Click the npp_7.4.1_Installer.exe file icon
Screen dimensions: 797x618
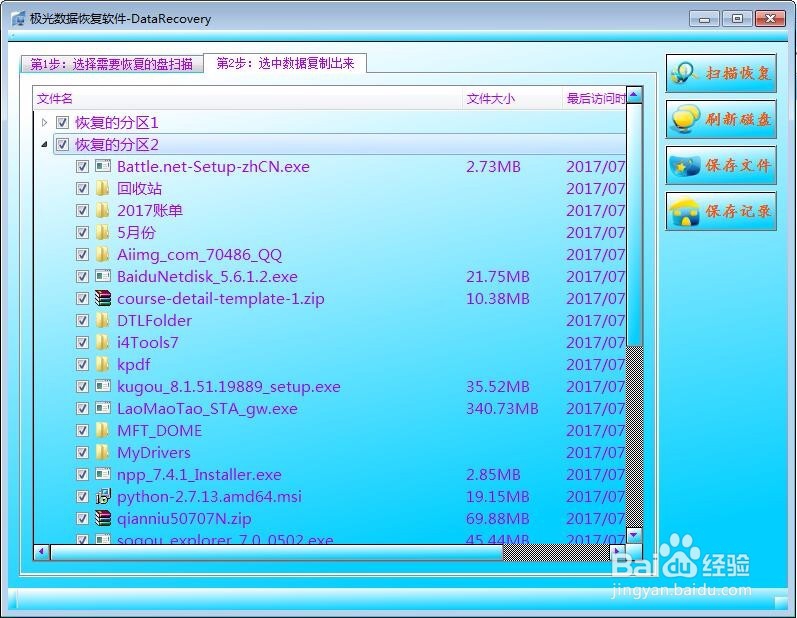(x=103, y=474)
